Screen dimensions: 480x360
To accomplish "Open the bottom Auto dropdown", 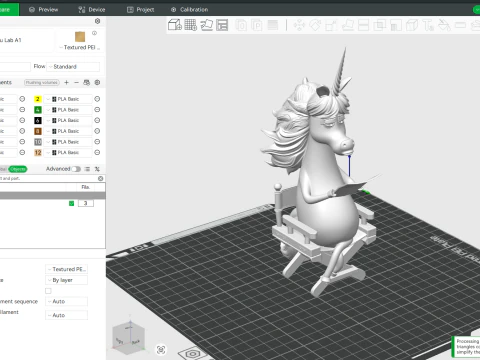I will pyautogui.click(x=66, y=315).
